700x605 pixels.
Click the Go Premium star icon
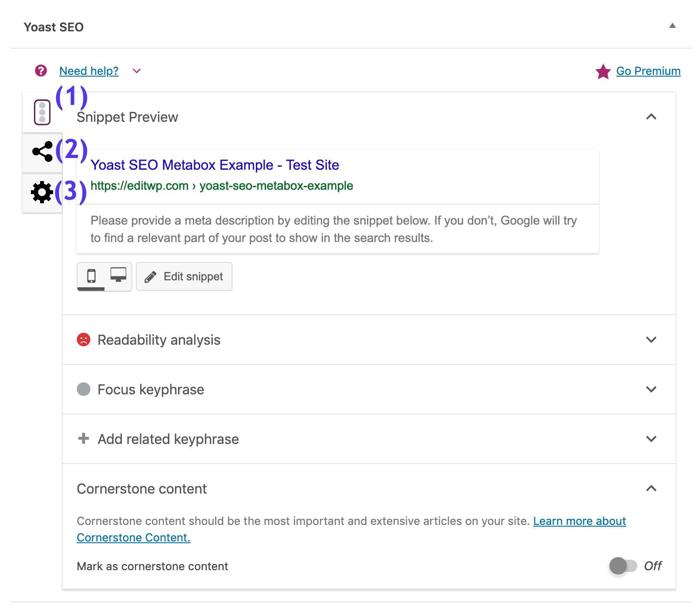[x=602, y=71]
